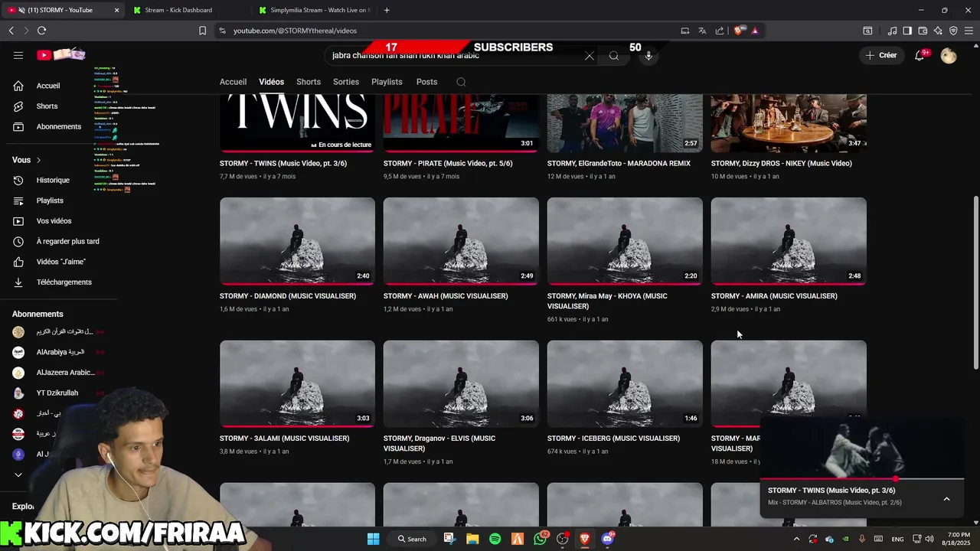Expand more subscriptions chevron

[x=18, y=474]
